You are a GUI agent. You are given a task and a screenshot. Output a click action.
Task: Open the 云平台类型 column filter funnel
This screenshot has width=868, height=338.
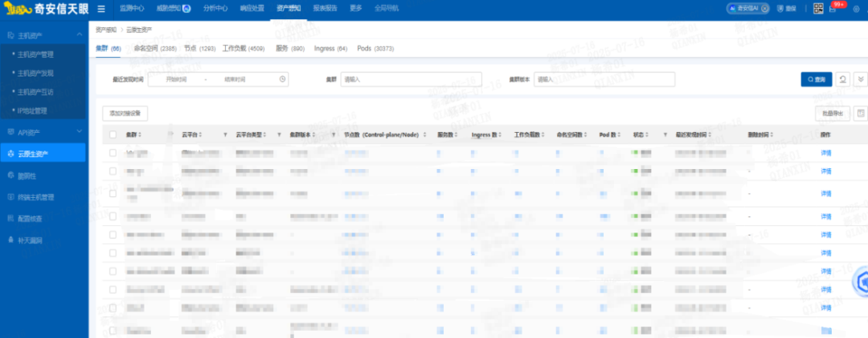(279, 134)
